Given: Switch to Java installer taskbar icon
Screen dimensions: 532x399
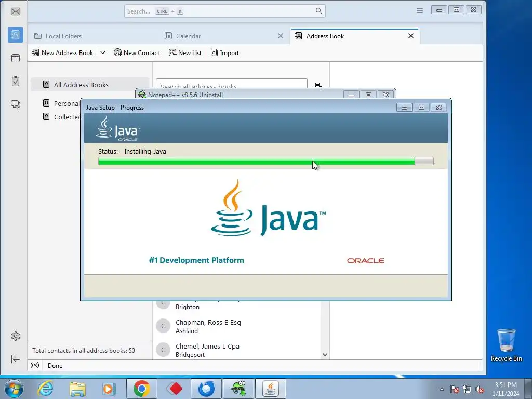Looking at the screenshot, I should (x=270, y=389).
